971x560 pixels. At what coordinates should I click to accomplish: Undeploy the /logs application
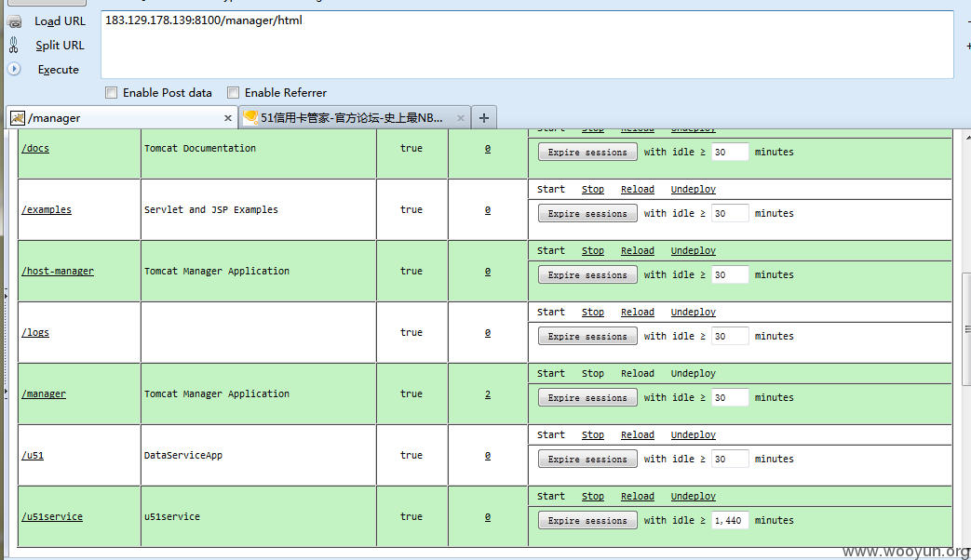[x=693, y=312]
